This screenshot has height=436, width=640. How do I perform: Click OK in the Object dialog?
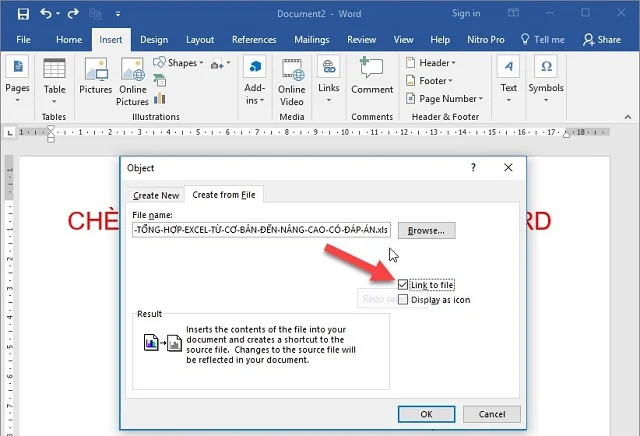pos(427,414)
